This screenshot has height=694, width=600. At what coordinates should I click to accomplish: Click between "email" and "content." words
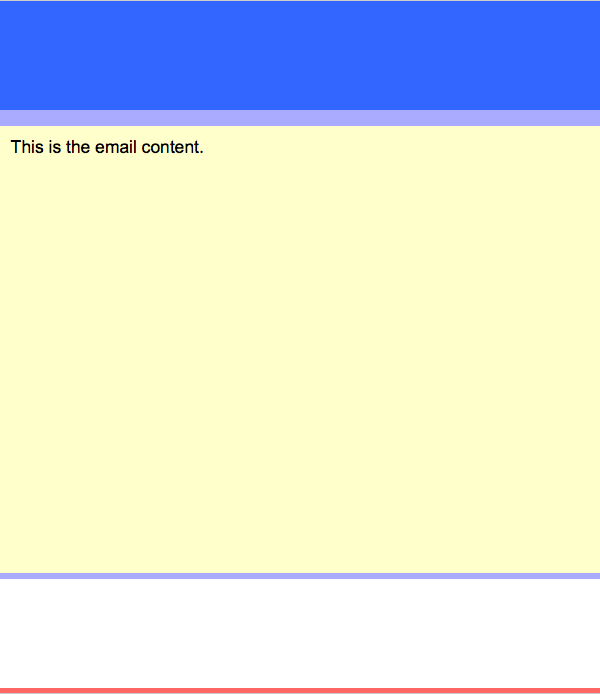[139, 147]
